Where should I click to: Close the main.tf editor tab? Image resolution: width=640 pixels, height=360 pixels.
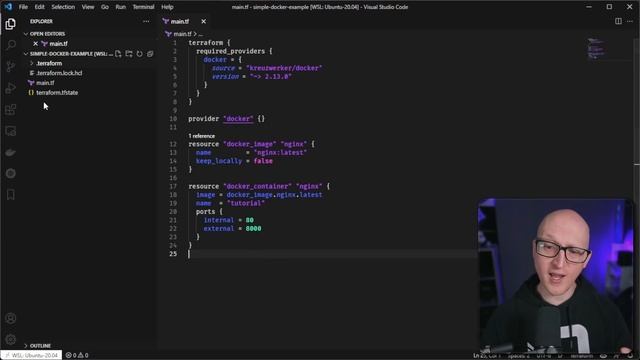[x=203, y=21]
